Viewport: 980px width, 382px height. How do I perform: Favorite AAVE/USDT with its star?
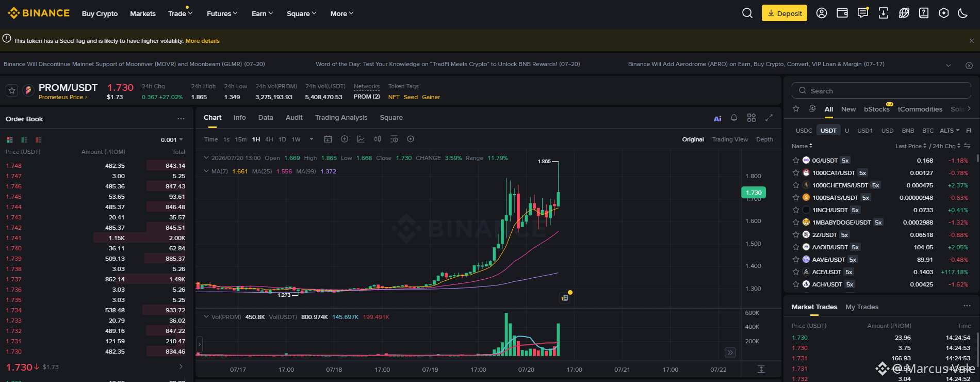pyautogui.click(x=796, y=260)
